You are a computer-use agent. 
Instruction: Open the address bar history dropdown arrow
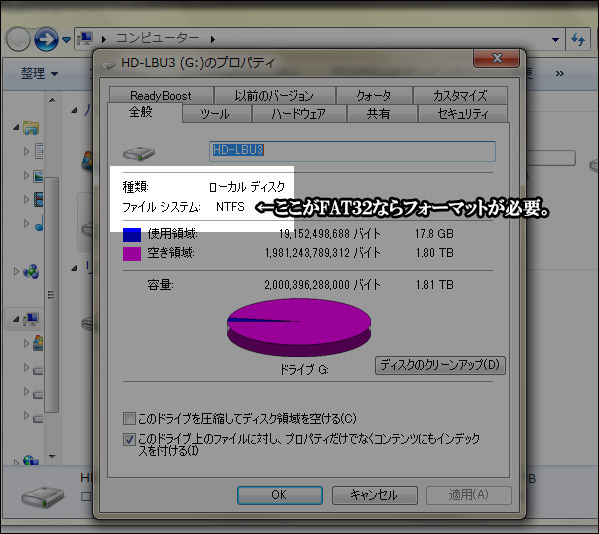coord(555,39)
